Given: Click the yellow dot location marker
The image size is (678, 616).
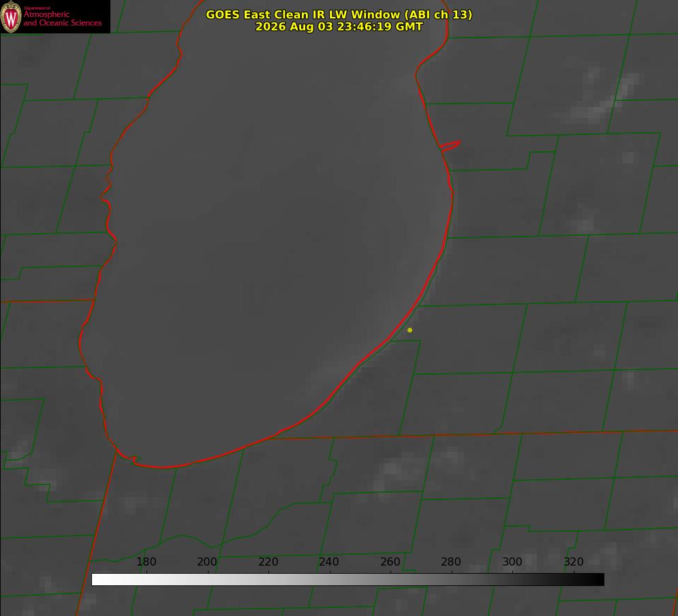Looking at the screenshot, I should [410, 330].
